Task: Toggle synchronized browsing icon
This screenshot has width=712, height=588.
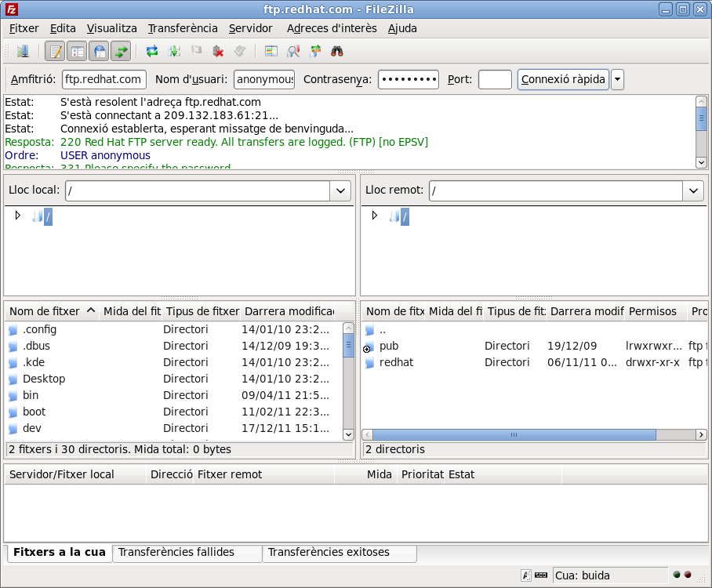Action: point(315,52)
